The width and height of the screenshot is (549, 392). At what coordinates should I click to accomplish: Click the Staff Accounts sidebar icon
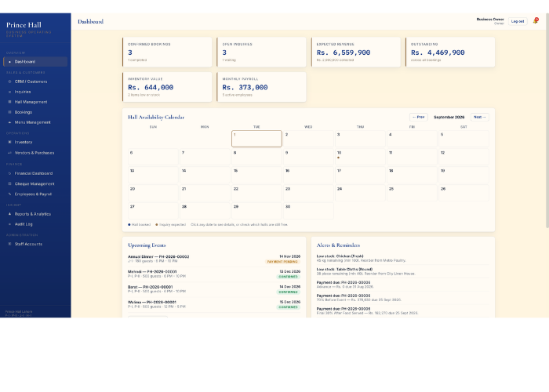[x=9, y=244]
